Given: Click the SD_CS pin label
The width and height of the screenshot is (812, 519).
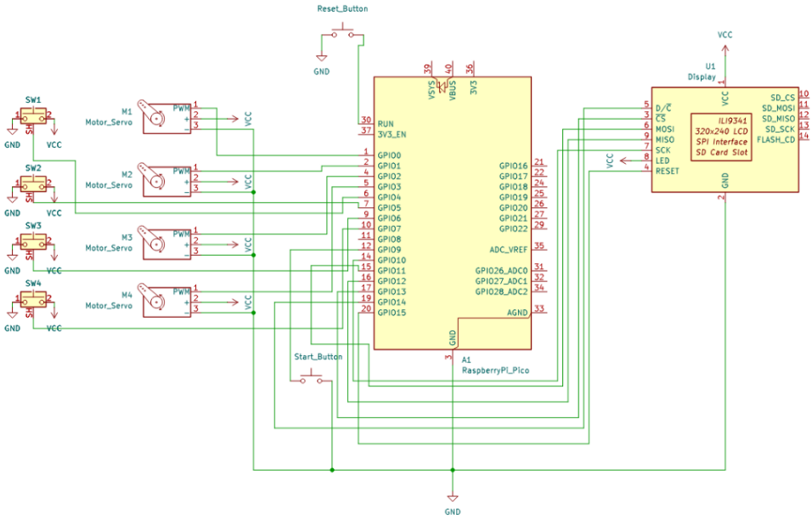Looking at the screenshot, I should click(x=782, y=98).
